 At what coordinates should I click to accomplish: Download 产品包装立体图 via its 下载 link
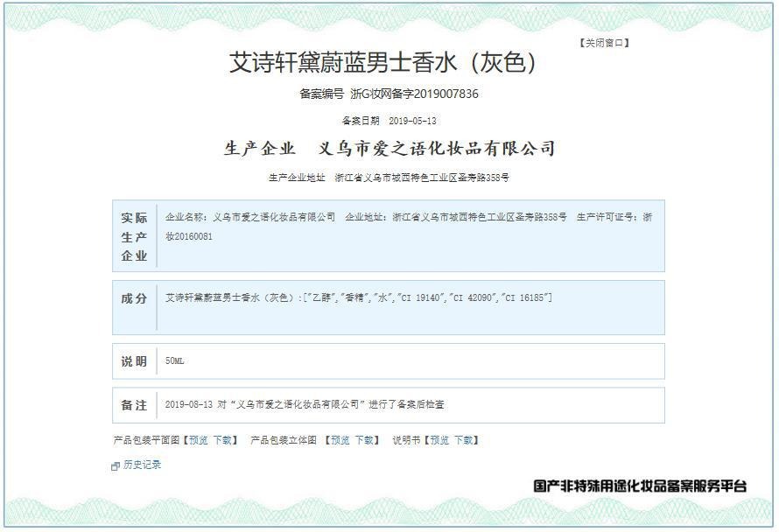364,440
